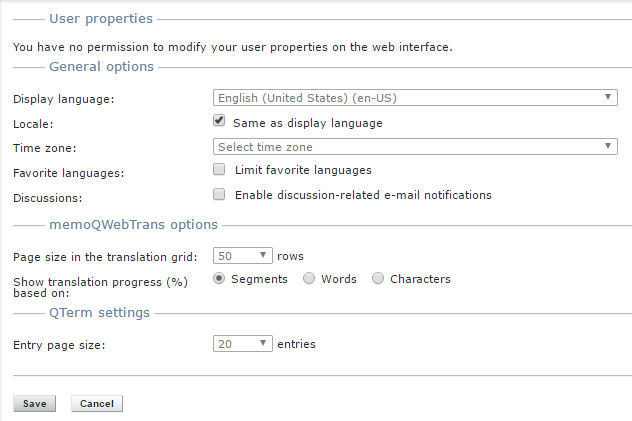Enable discussion-related e-mail notifications checkbox
This screenshot has height=421, width=632.
pyautogui.click(x=219, y=195)
